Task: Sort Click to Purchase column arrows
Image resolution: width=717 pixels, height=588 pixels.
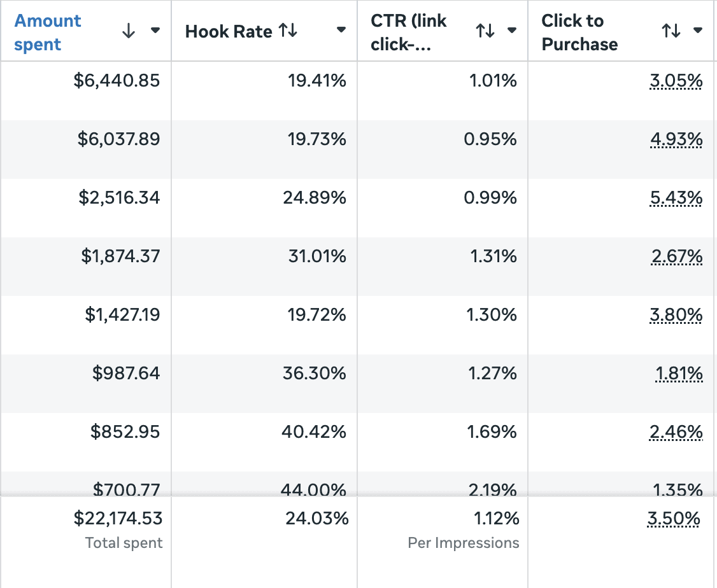Action: click(x=671, y=31)
